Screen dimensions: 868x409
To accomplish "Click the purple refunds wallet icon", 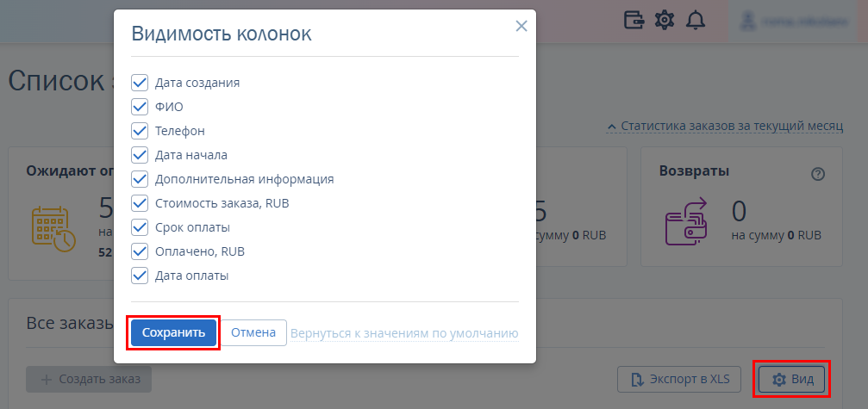I will pos(687,221).
